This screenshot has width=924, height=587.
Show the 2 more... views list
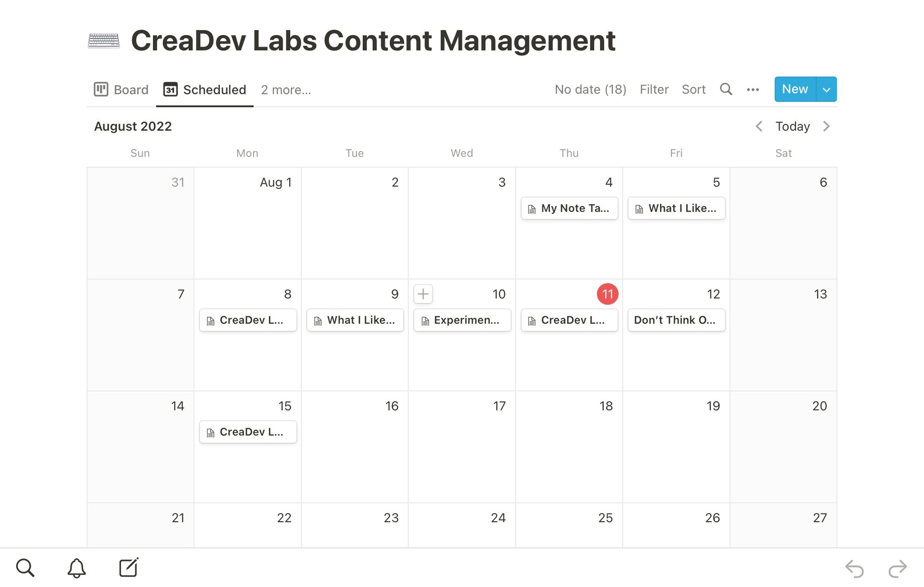point(286,90)
